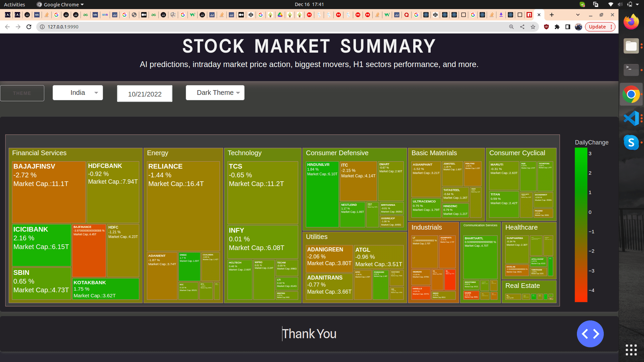This screenshot has height=362, width=644.
Task: Click the previous slide left arrow
Action: pyautogui.click(x=585, y=334)
